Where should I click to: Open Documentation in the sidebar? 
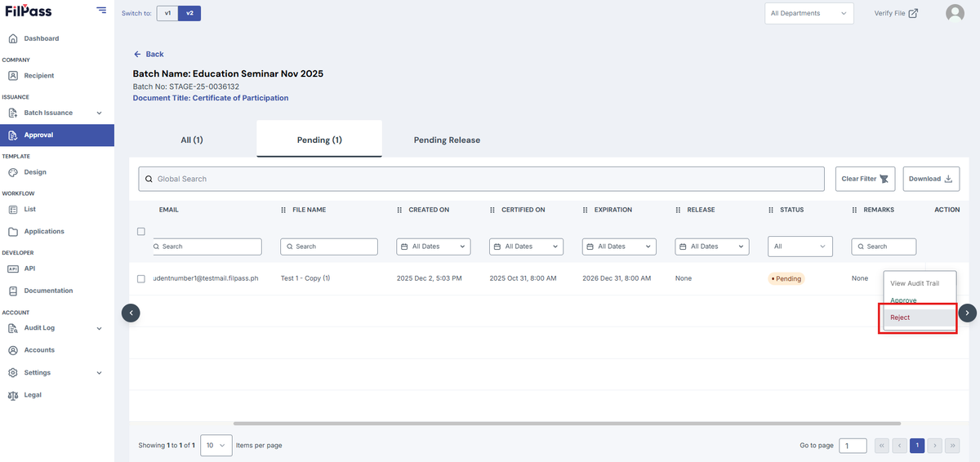(48, 291)
